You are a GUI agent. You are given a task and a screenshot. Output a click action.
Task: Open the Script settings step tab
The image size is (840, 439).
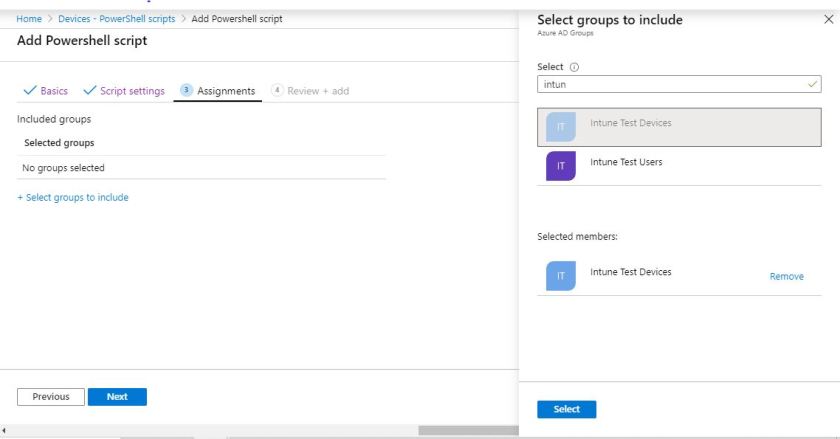point(124,91)
